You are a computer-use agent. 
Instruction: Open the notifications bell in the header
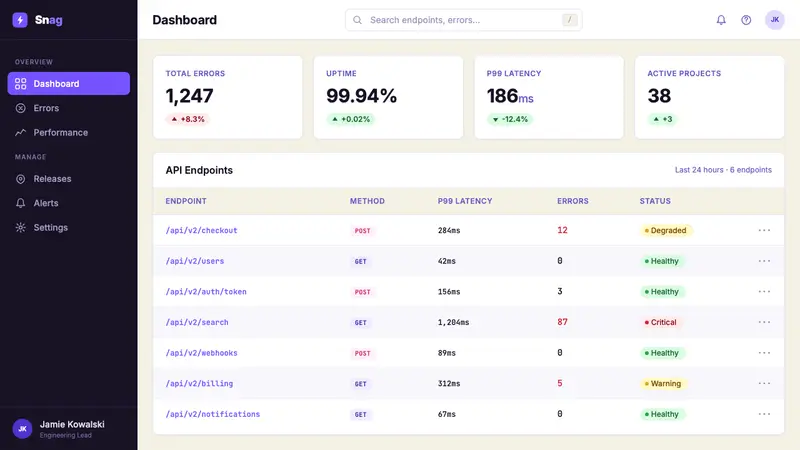point(721,20)
